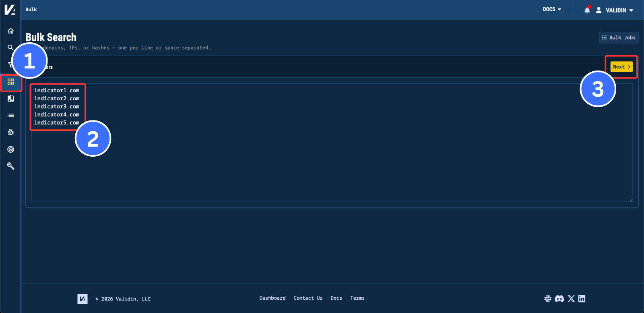
Task: Click the Validin logo in top-left corner
Action: click(10, 9)
